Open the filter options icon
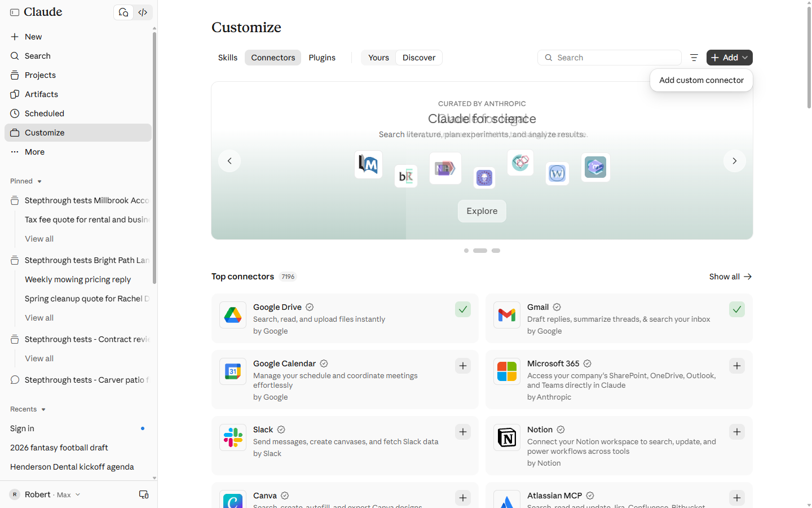 tap(694, 58)
